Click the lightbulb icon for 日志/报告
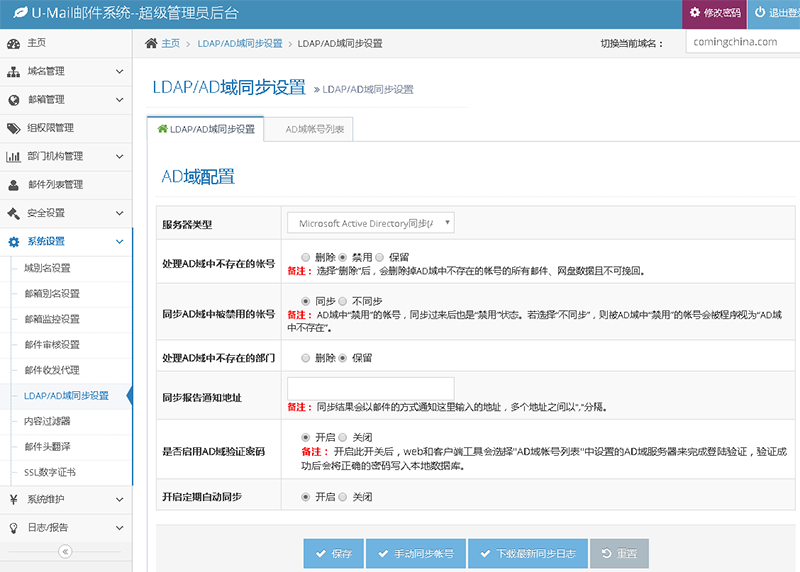This screenshot has height=572, width=800. coord(14,528)
